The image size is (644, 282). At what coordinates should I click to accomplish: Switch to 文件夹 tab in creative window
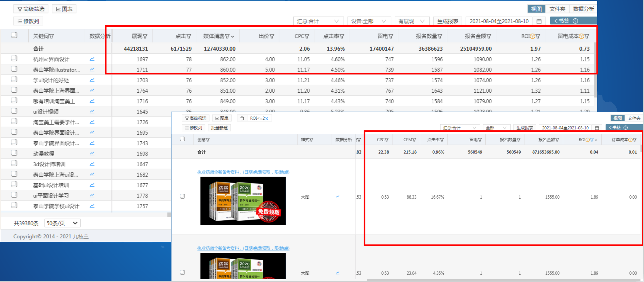(634, 118)
